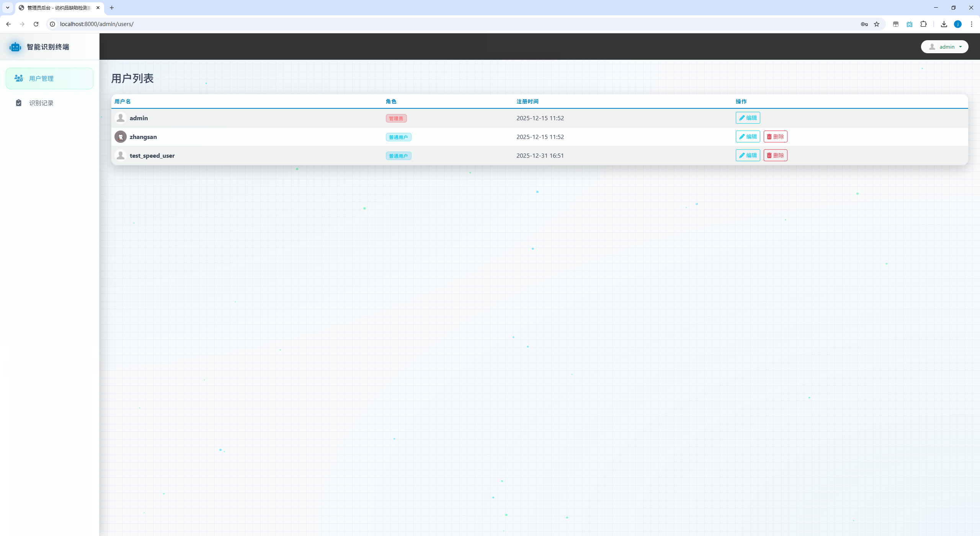Open 识别记录 in the sidebar
The width and height of the screenshot is (980, 536).
41,103
